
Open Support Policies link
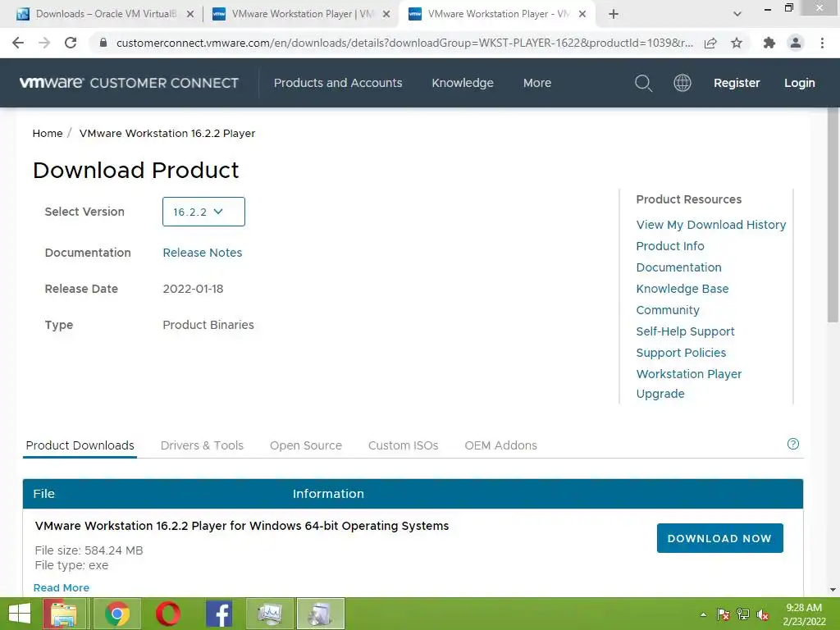[x=681, y=353]
